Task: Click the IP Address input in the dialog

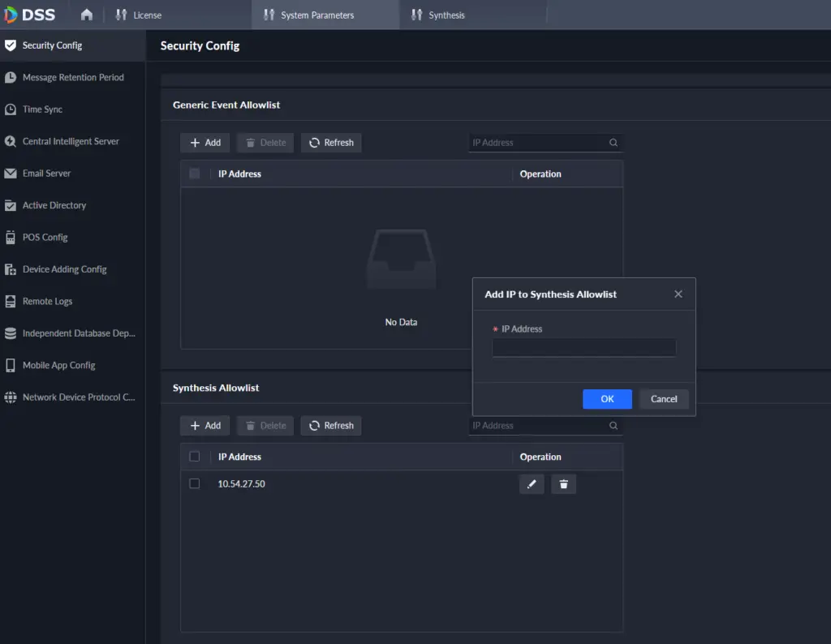Action: [583, 347]
